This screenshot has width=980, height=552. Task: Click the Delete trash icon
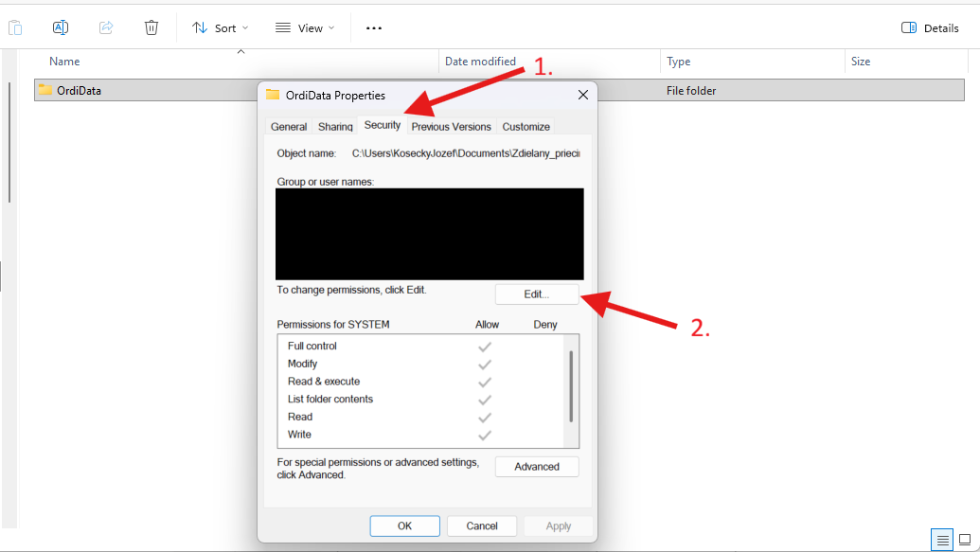(151, 27)
